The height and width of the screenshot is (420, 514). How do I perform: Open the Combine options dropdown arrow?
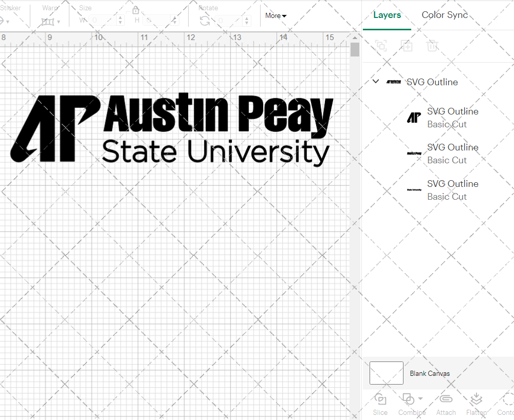419,398
